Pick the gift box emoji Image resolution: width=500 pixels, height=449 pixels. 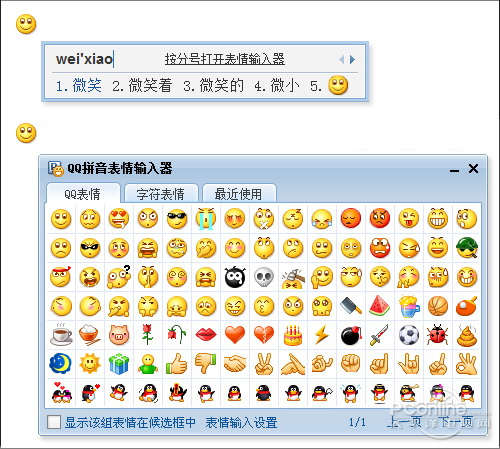coord(119,364)
